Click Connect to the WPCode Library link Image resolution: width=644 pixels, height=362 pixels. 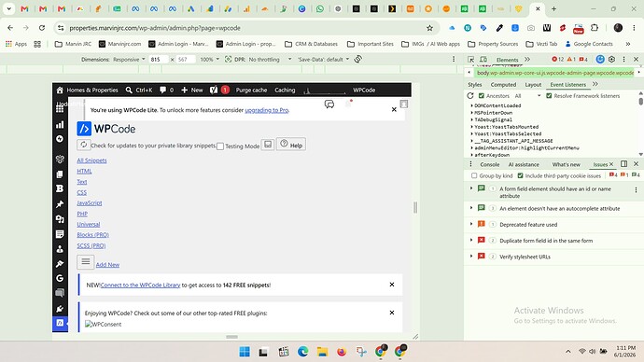coord(140,285)
